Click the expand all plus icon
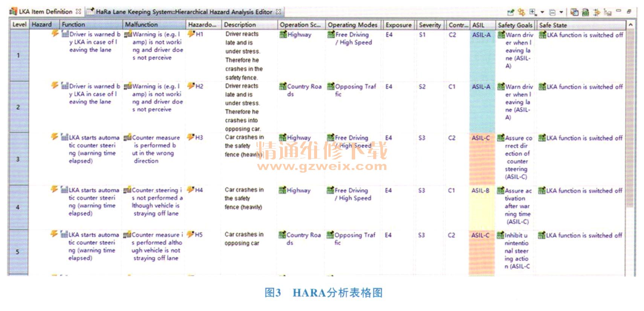 [533, 12]
